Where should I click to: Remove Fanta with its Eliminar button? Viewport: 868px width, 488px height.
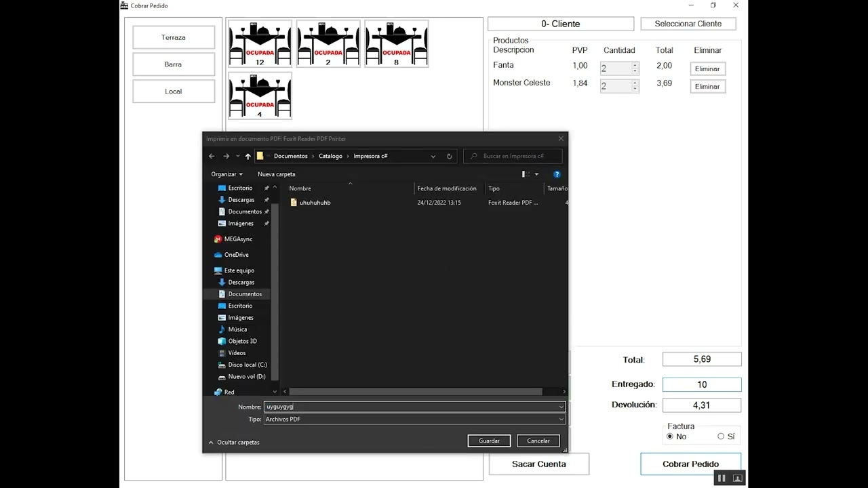click(x=707, y=68)
